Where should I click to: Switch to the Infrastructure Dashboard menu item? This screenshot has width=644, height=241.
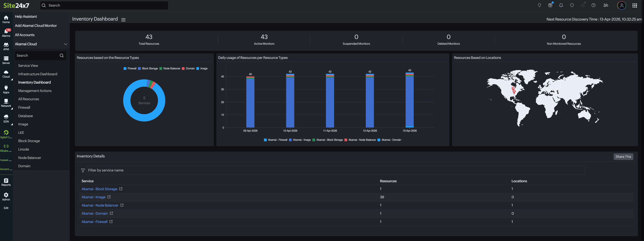pos(37,74)
